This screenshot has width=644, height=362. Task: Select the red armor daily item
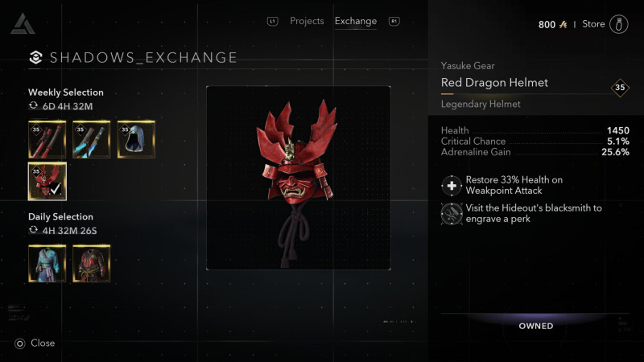click(x=92, y=264)
